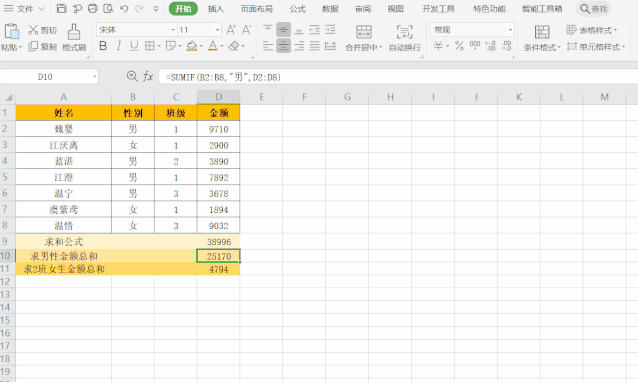This screenshot has width=638, height=382.
Task: Click the fill color bucket icon
Action: 192,46
